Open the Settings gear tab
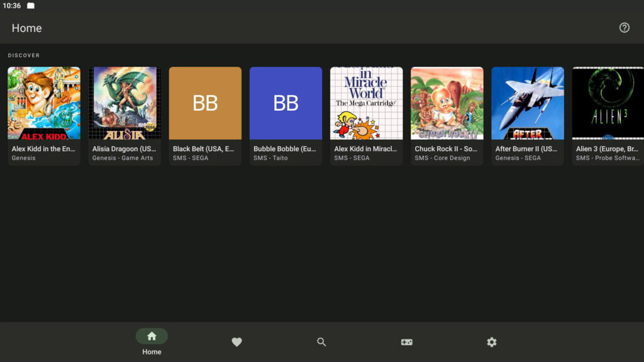The height and width of the screenshot is (362, 644). pos(492,342)
